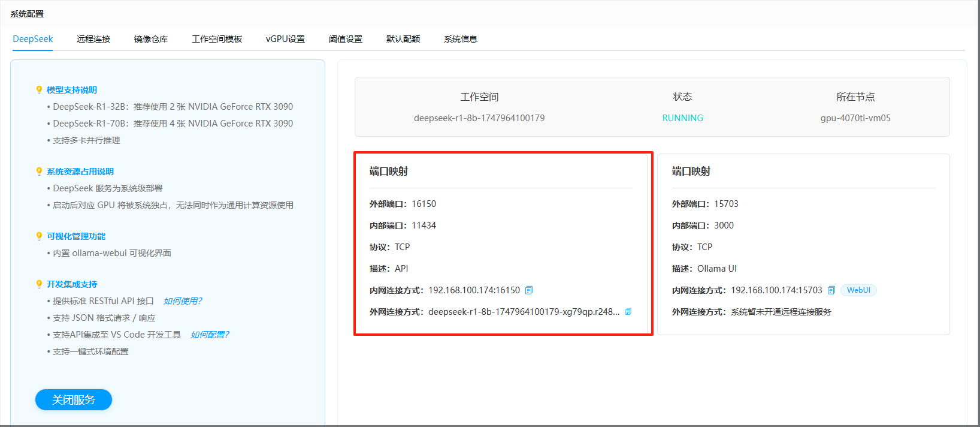The height and width of the screenshot is (427, 980).
Task: Copy internal address 192.168.100.174:16150
Action: pyautogui.click(x=529, y=290)
